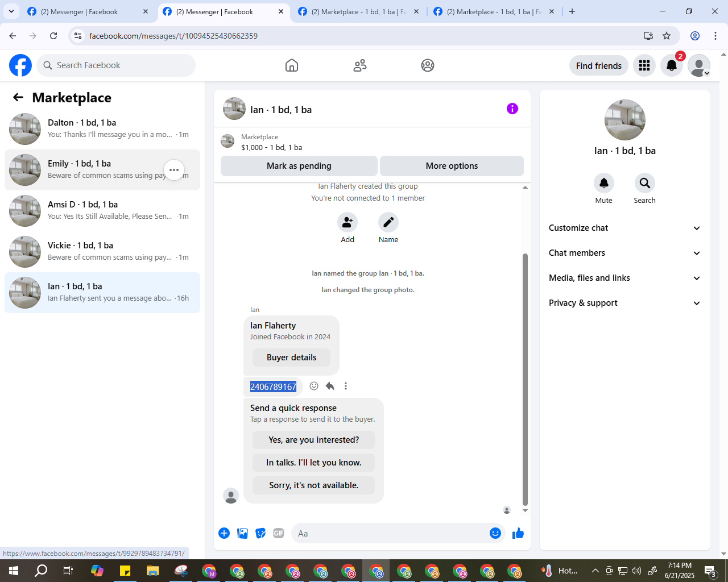Click the browser address bar
The height and width of the screenshot is (582, 728).
[x=364, y=36]
